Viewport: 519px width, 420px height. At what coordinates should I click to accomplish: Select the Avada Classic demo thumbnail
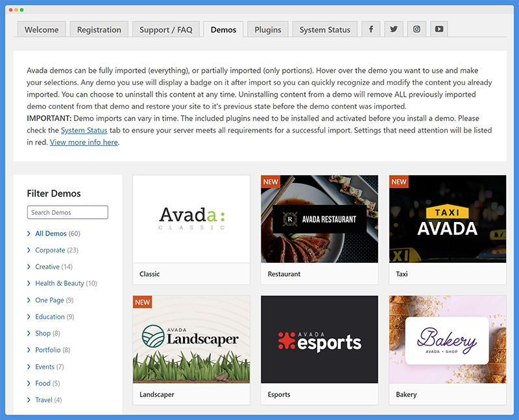[x=191, y=219]
